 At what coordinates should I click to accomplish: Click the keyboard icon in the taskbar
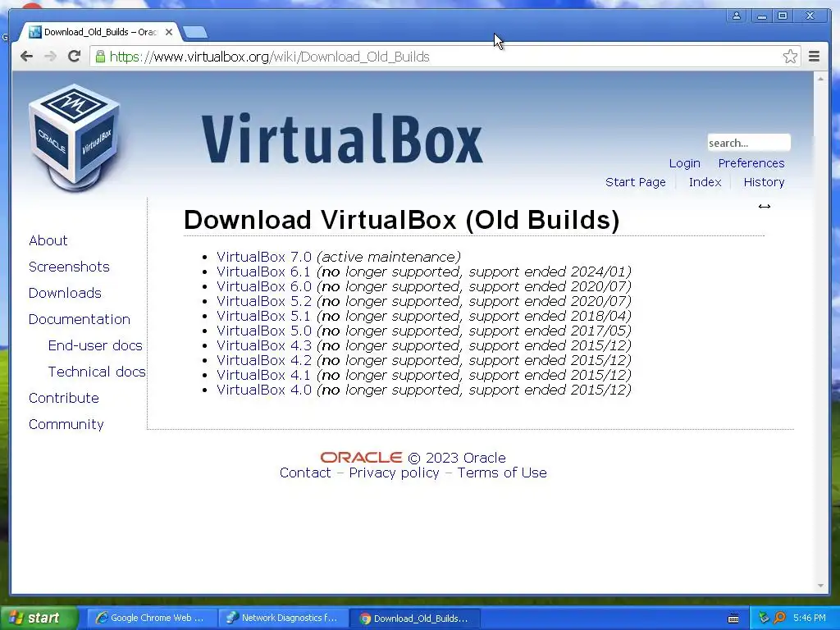pyautogui.click(x=733, y=619)
